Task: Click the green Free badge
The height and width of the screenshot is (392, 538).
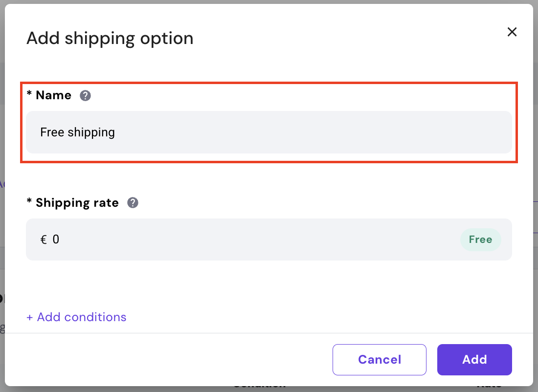Action: click(x=480, y=240)
